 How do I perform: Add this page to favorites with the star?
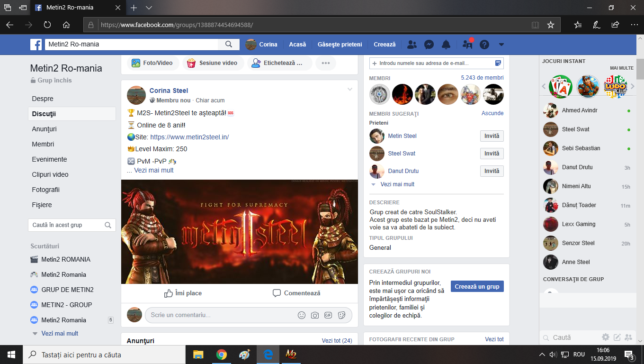(551, 25)
